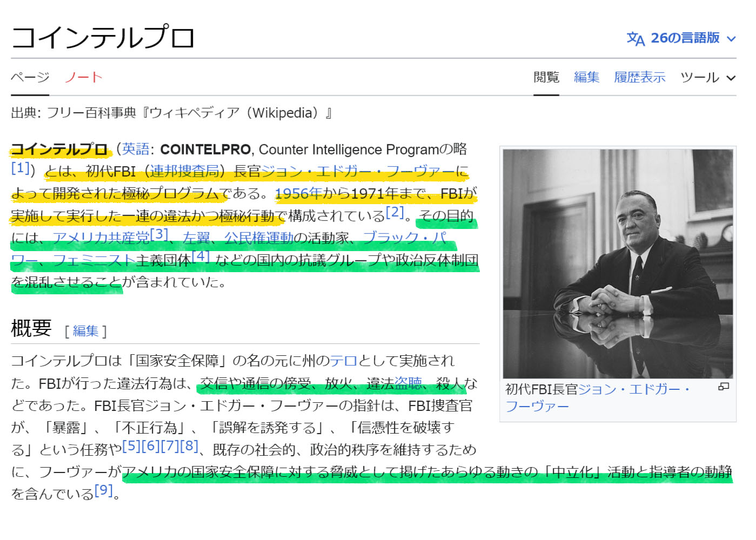
Task: Switch to the ページ tab
Action: [x=30, y=77]
